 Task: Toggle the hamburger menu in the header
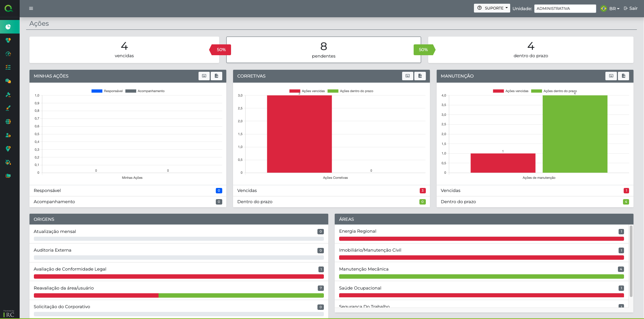[31, 8]
